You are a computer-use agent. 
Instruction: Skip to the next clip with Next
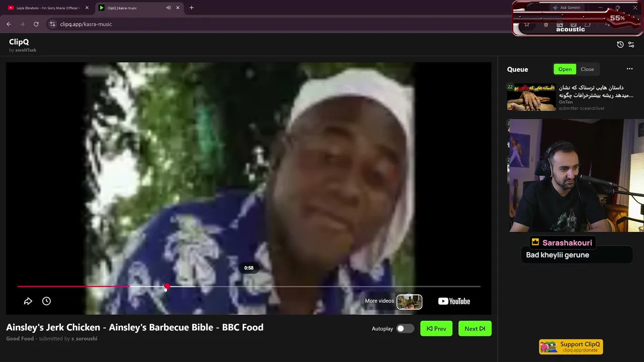475,329
